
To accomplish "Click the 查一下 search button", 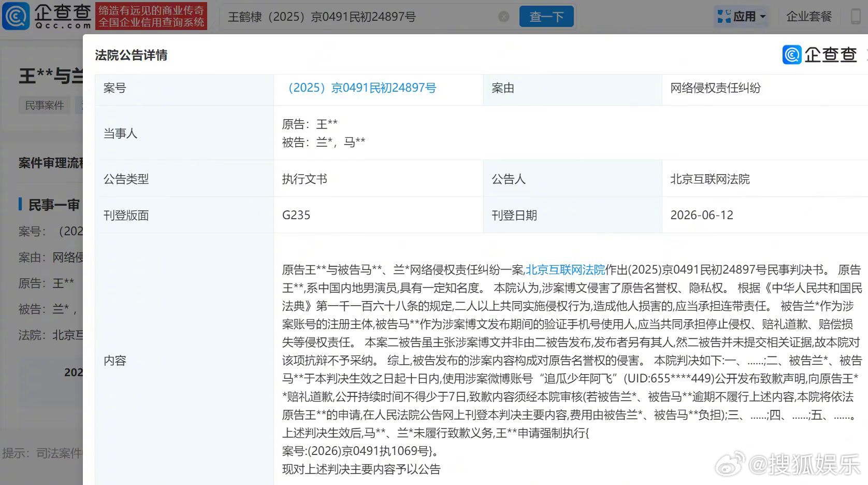I will (x=546, y=17).
